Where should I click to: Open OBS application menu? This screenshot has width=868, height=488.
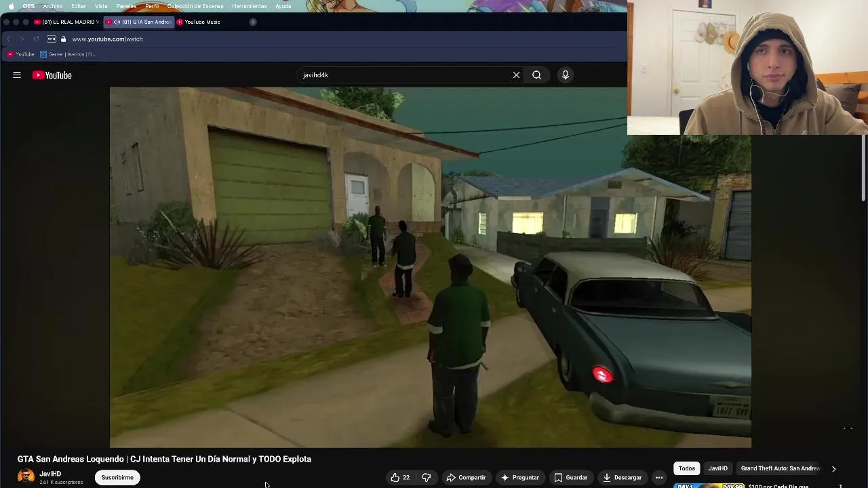coord(28,6)
